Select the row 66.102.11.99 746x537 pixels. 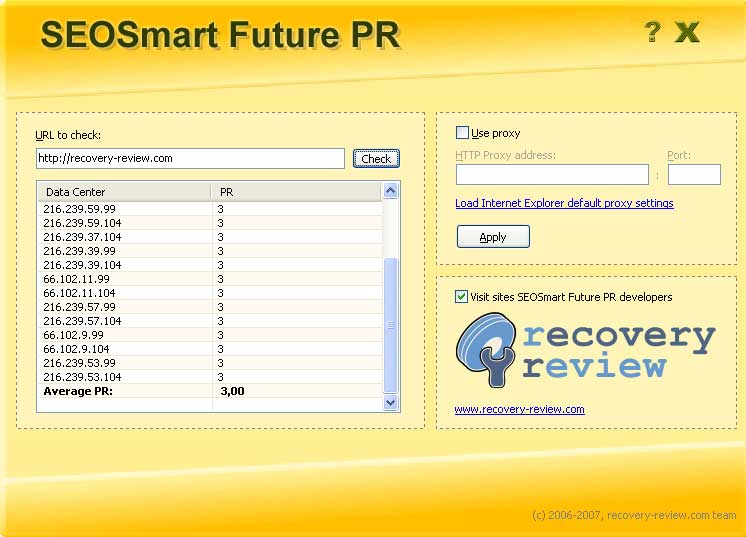[210, 279]
